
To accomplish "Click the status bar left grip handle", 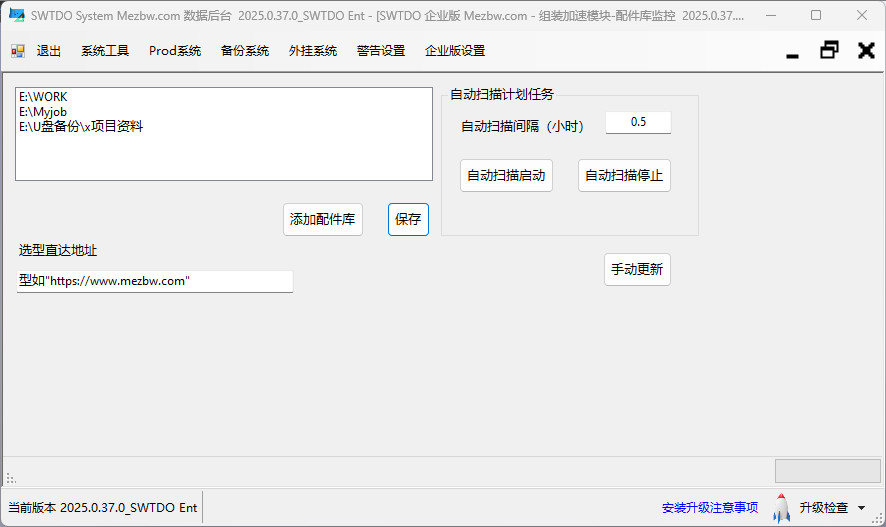I will click(x=11, y=478).
